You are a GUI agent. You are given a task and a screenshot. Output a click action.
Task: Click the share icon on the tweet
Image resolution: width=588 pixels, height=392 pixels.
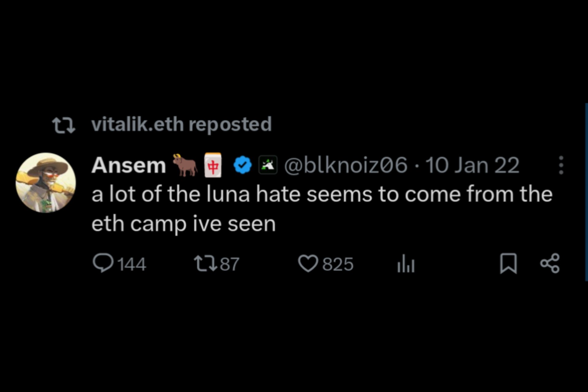coord(550,263)
